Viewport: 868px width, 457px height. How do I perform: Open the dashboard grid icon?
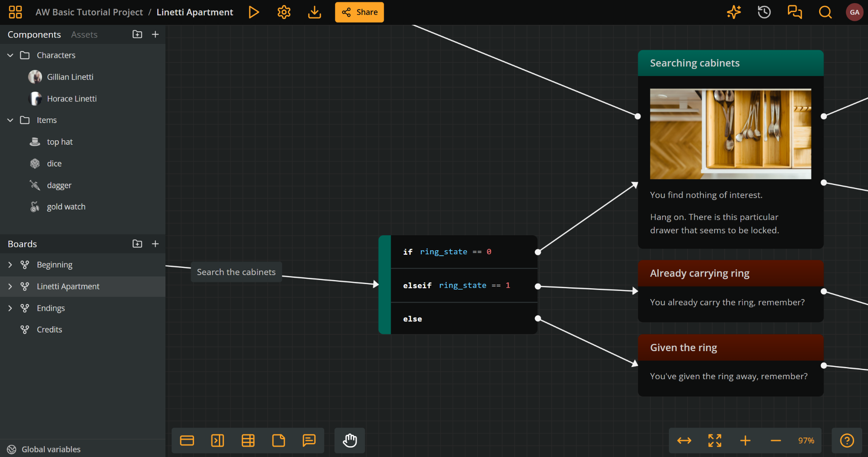coord(15,12)
